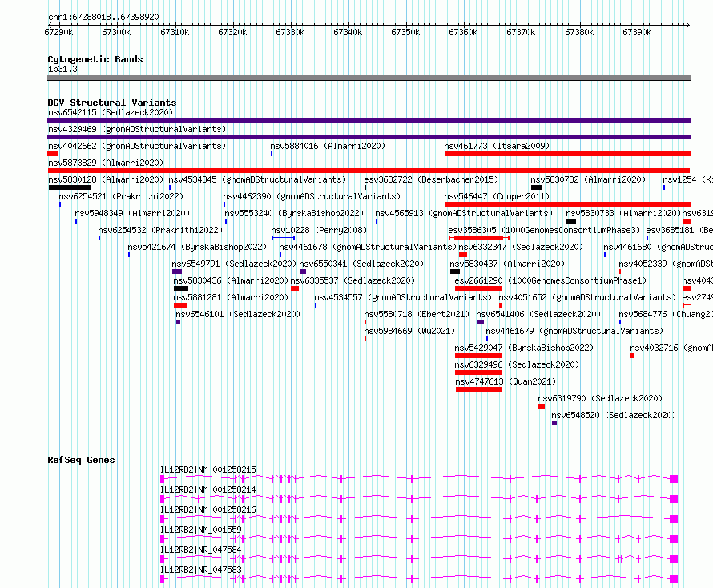Open esv2661290 (1000GenomesConsortiumPhase1)
Screen dimensions: 713x588
550,280
